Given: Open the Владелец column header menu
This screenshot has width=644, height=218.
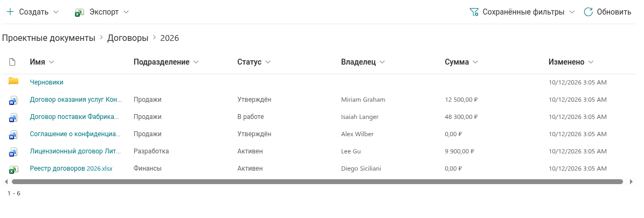Looking at the screenshot, I should 383,62.
